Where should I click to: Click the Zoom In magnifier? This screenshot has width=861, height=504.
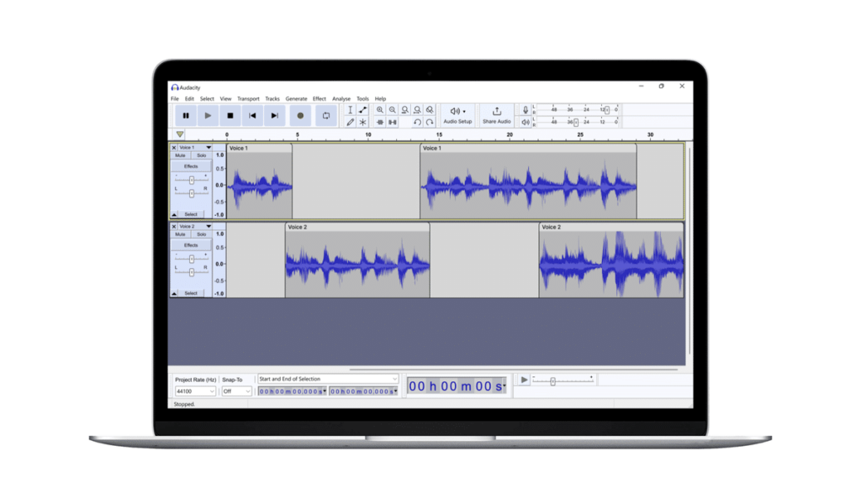[380, 110]
